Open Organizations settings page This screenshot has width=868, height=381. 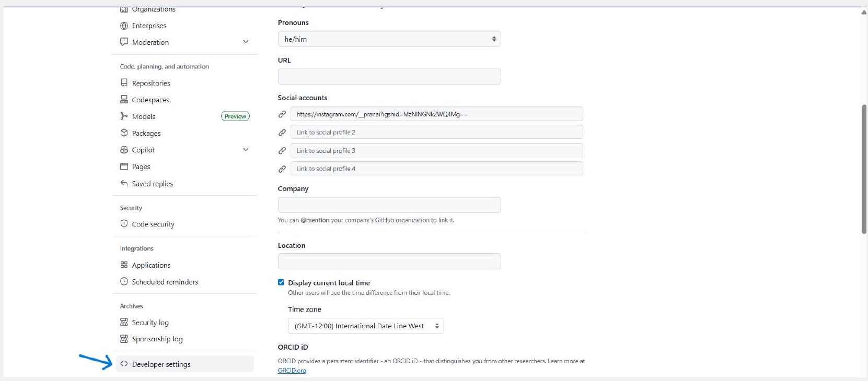click(154, 9)
